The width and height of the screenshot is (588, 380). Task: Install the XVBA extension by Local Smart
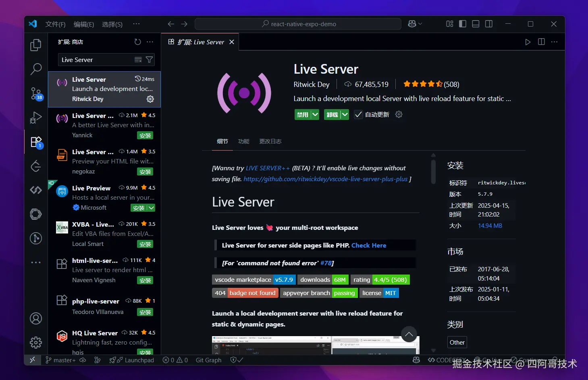pos(145,244)
